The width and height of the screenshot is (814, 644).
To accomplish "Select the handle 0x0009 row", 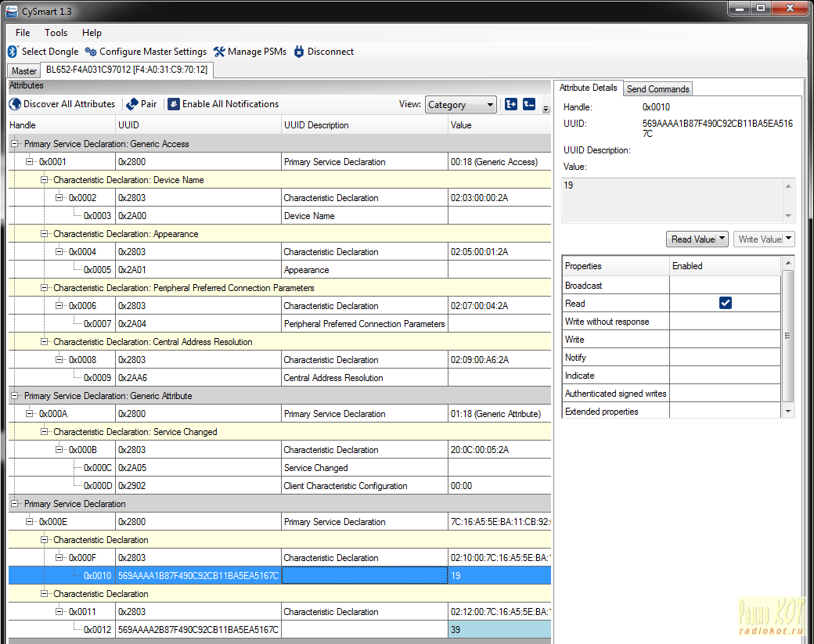I will click(279, 377).
